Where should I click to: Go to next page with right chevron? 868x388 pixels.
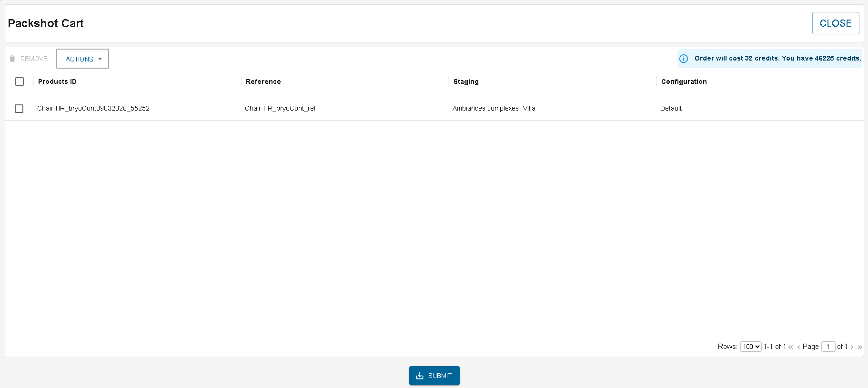(x=852, y=347)
